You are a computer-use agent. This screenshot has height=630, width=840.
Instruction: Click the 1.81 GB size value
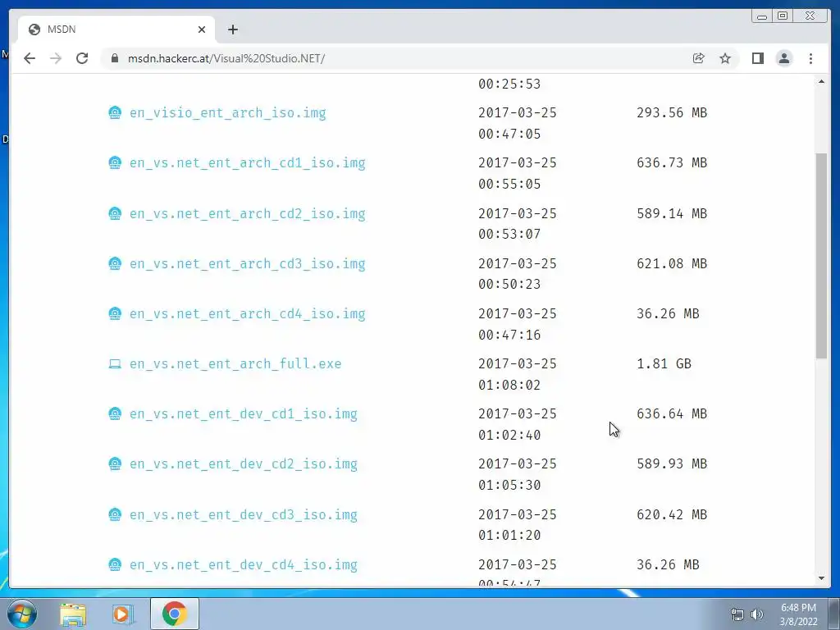click(664, 364)
